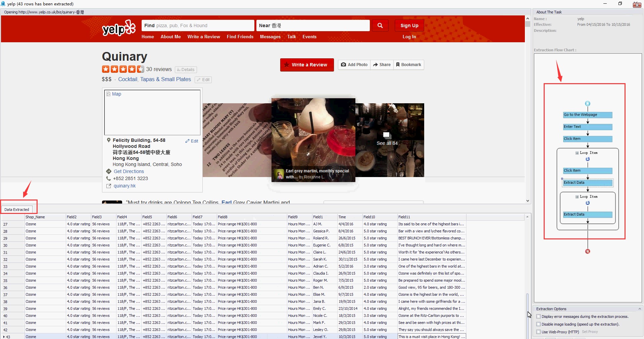Image resolution: width=644 pixels, height=339 pixels.
Task: Click the Write a Review red button
Action: tap(307, 65)
